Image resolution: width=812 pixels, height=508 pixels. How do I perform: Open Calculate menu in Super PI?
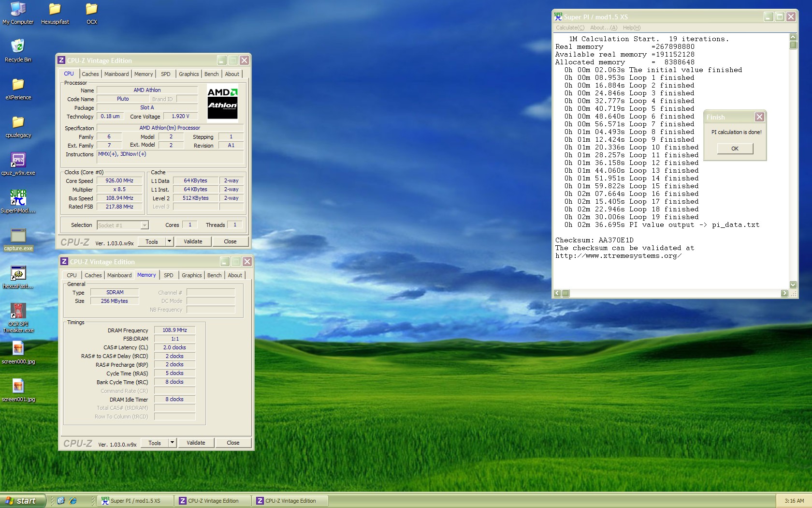[x=570, y=28]
